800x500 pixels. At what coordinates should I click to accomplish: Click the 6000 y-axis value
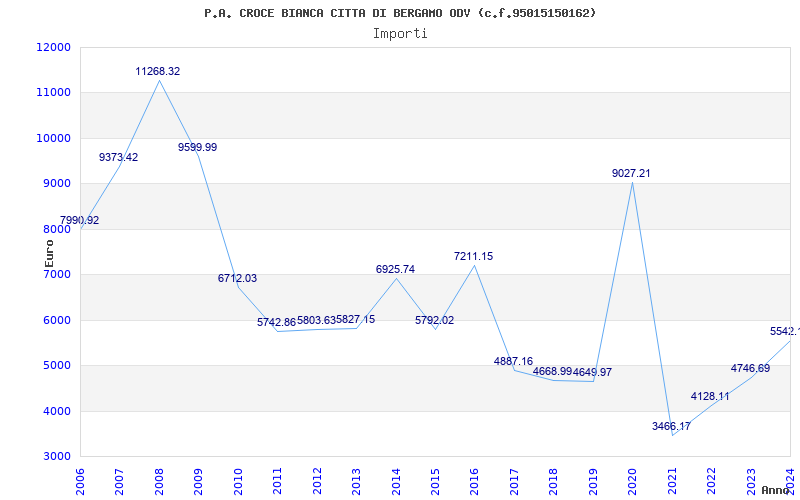[x=57, y=320]
